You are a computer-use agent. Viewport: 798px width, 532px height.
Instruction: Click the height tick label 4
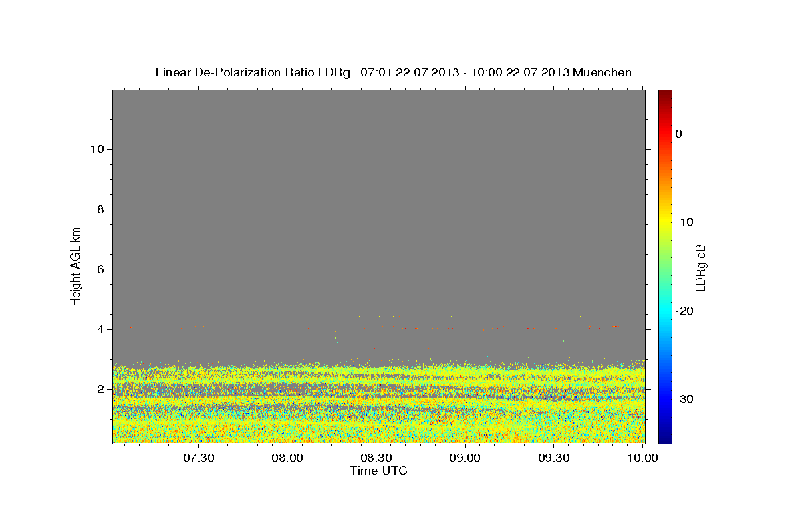point(101,329)
